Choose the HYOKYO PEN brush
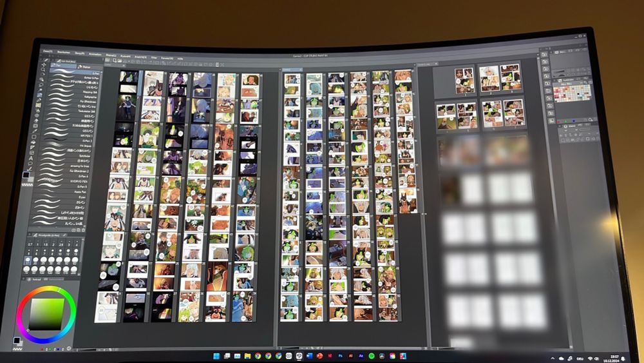This screenshot has height=363, width=644. 63,181
